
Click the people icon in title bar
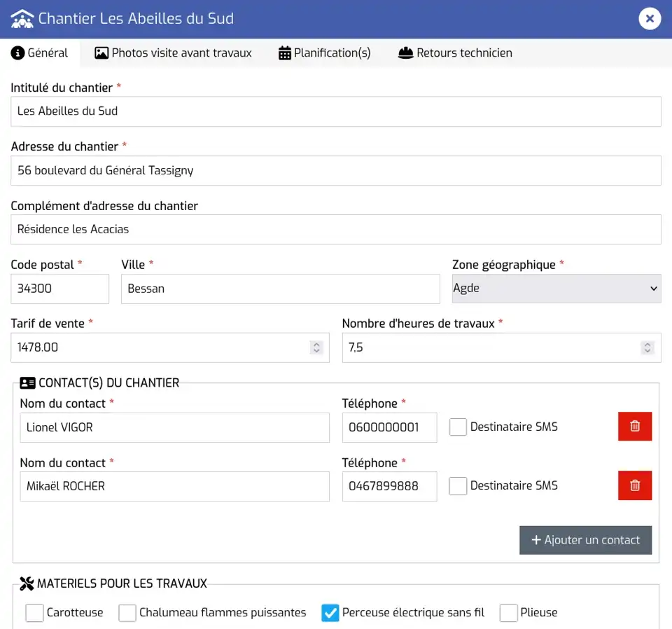tap(22, 19)
